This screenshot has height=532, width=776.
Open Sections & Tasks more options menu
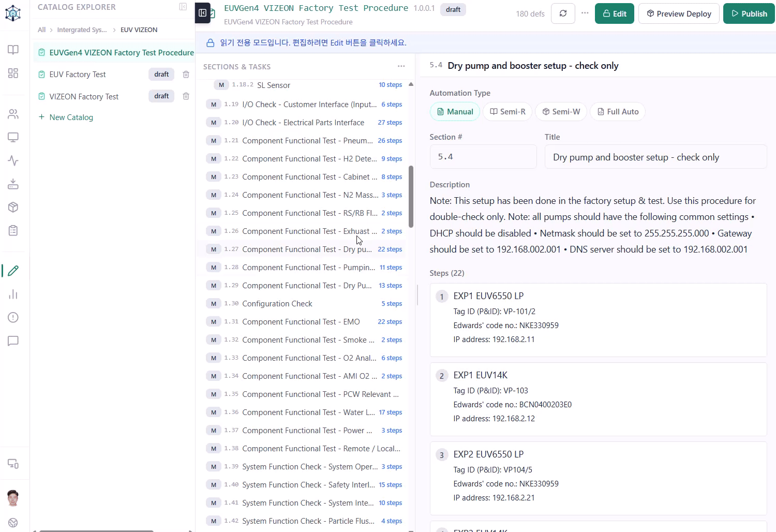coord(401,66)
